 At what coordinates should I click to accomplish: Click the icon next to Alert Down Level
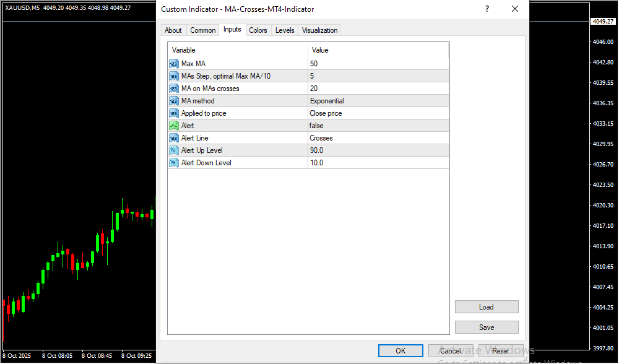[173, 163]
